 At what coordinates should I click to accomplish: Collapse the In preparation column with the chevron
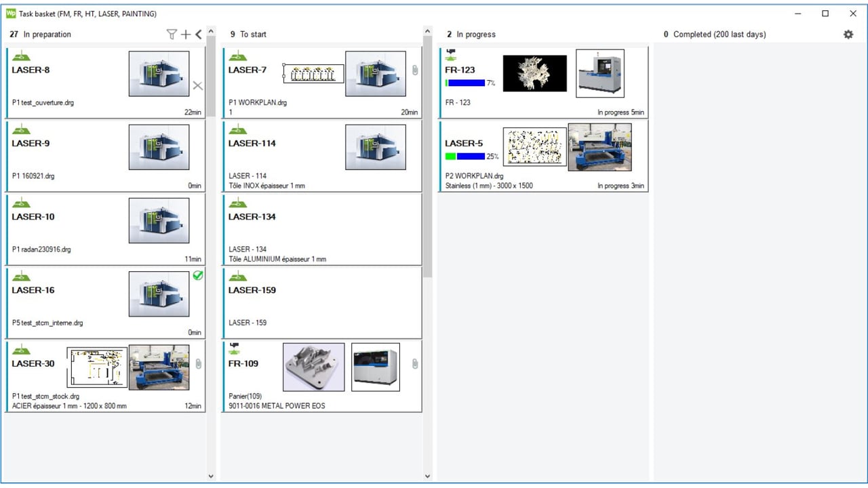[198, 35]
